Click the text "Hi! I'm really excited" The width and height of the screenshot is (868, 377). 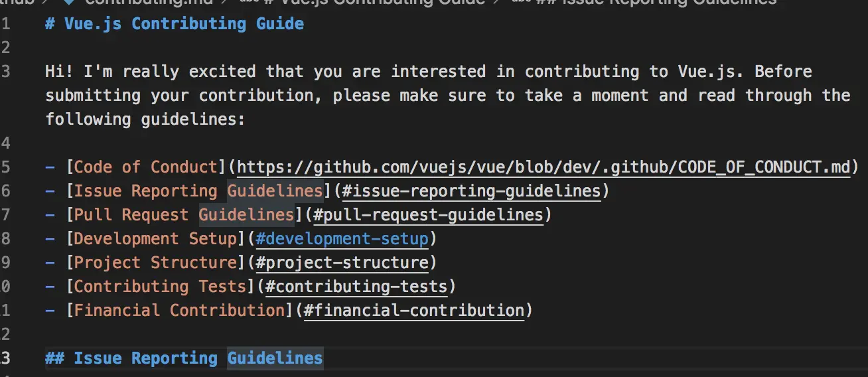pyautogui.click(x=151, y=72)
